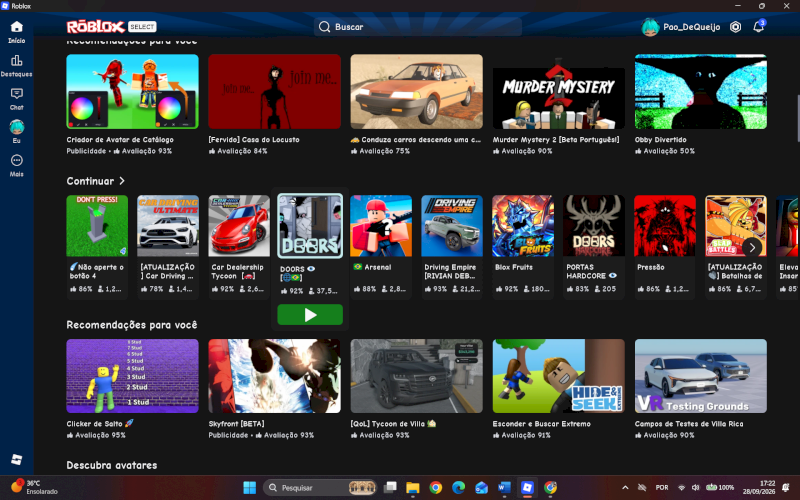The image size is (800, 500).
Task: Play DOORS with the green play button
Action: pyautogui.click(x=310, y=315)
